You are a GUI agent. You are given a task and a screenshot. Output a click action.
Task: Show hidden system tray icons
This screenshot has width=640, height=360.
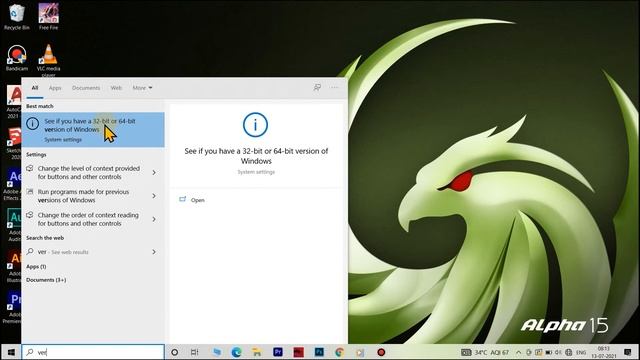tap(518, 352)
